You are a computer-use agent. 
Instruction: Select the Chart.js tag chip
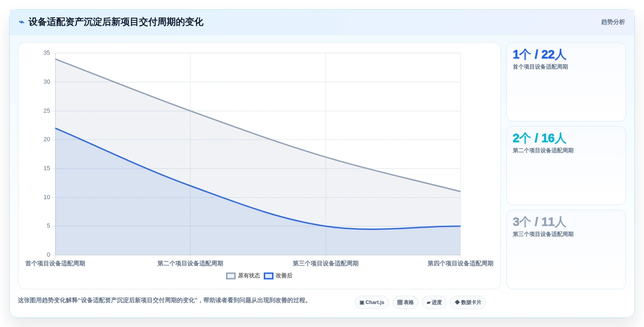tap(372, 302)
